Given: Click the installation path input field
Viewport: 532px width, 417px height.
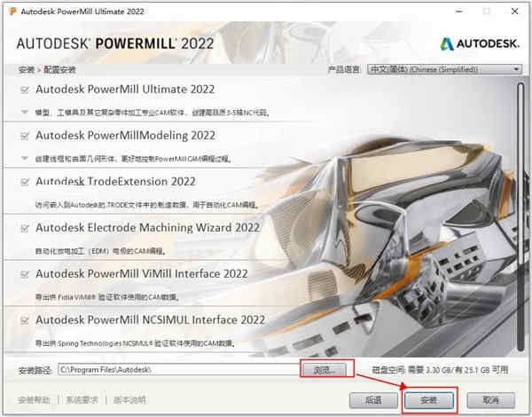Looking at the screenshot, I should (179, 369).
